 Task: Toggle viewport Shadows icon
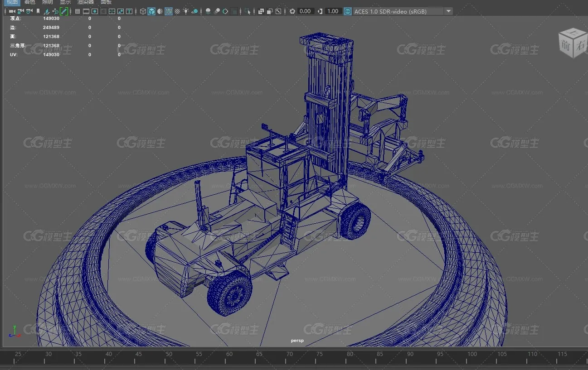[x=194, y=11]
